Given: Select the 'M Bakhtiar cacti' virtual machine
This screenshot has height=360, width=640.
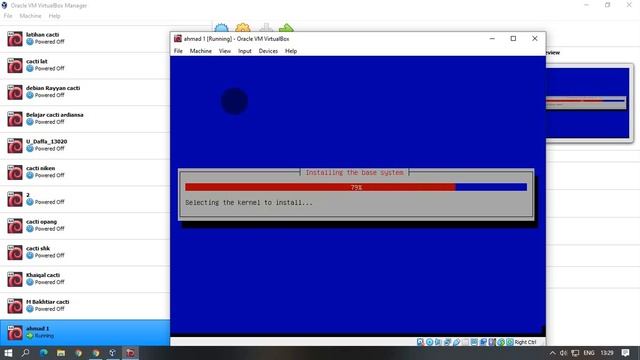Looking at the screenshot, I should point(85,306).
